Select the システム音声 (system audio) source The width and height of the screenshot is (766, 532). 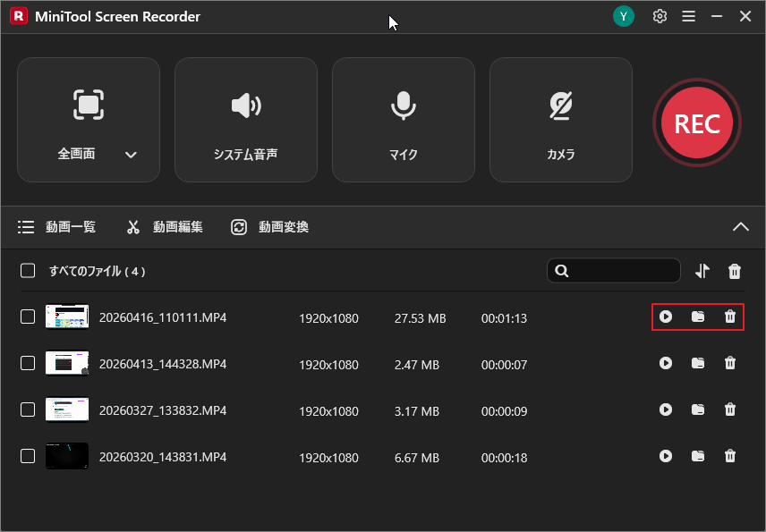tap(246, 119)
